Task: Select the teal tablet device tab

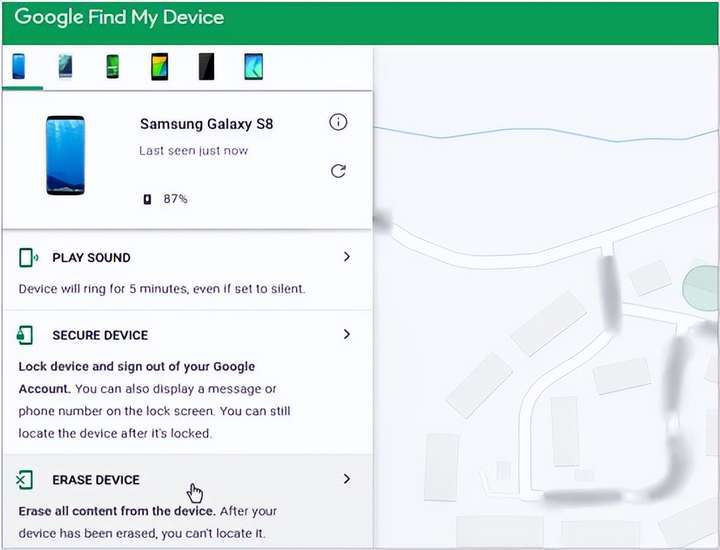Action: click(254, 67)
